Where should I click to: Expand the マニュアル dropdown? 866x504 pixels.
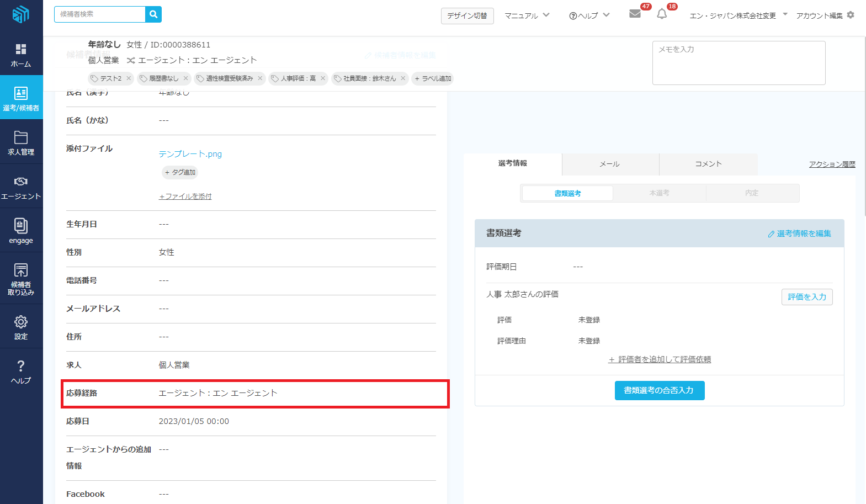coord(527,15)
